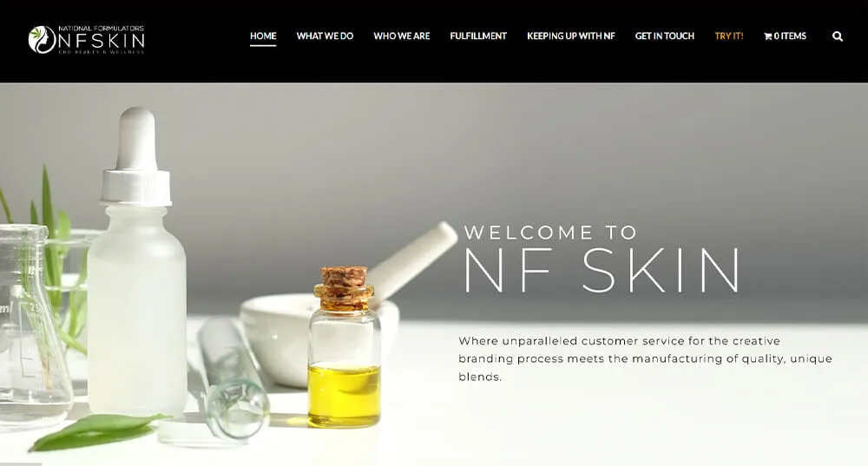Screen dimensions: 868x466
Task: Open the Get In Touch page
Action: (x=664, y=36)
